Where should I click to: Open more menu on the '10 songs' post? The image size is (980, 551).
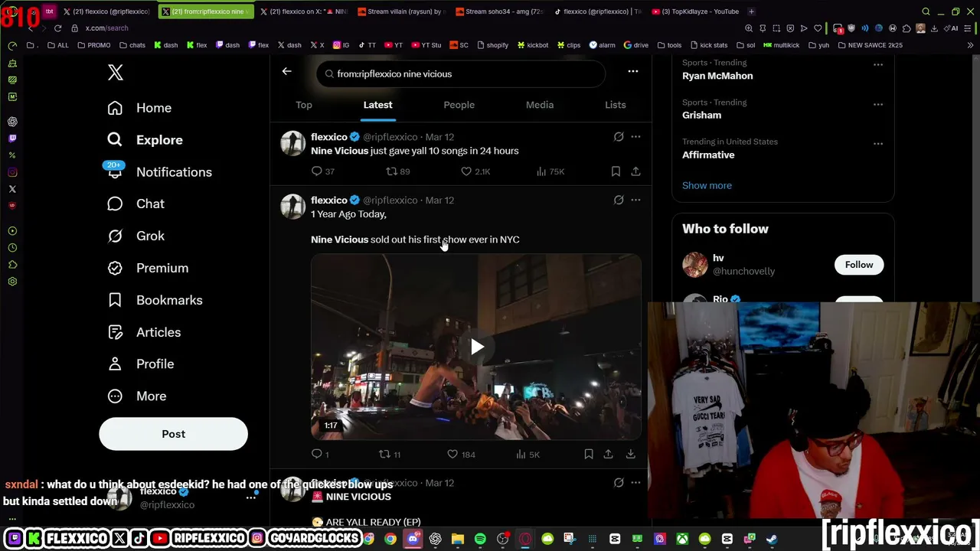(x=635, y=137)
